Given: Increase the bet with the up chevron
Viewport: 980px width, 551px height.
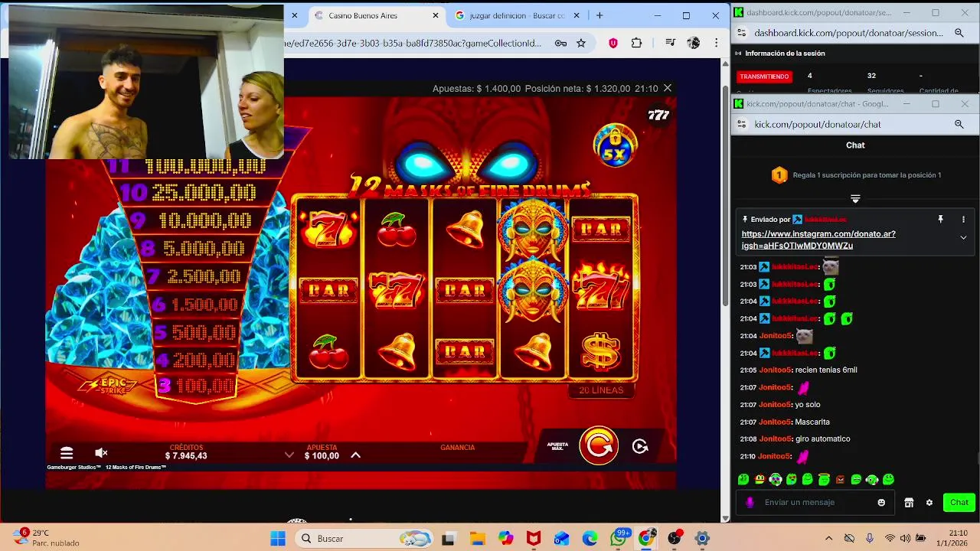Looking at the screenshot, I should (x=355, y=455).
